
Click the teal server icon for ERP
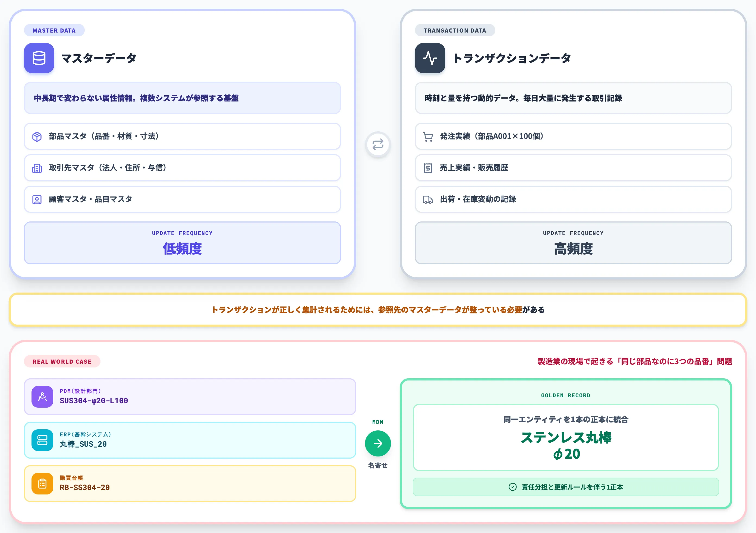click(x=42, y=440)
